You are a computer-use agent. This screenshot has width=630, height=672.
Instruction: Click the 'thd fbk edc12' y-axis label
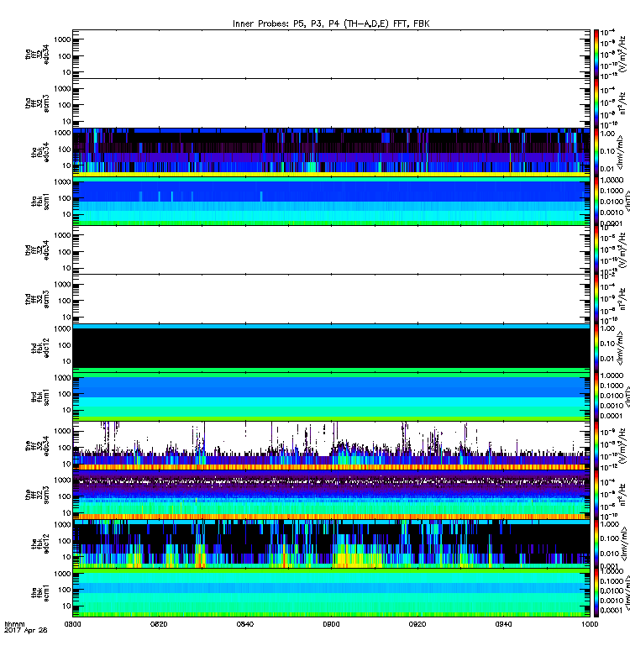coord(40,348)
